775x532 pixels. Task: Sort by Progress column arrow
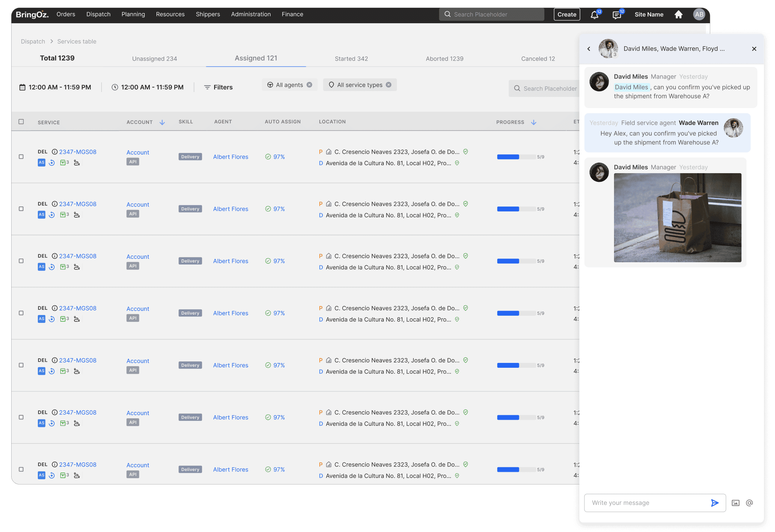coord(534,122)
